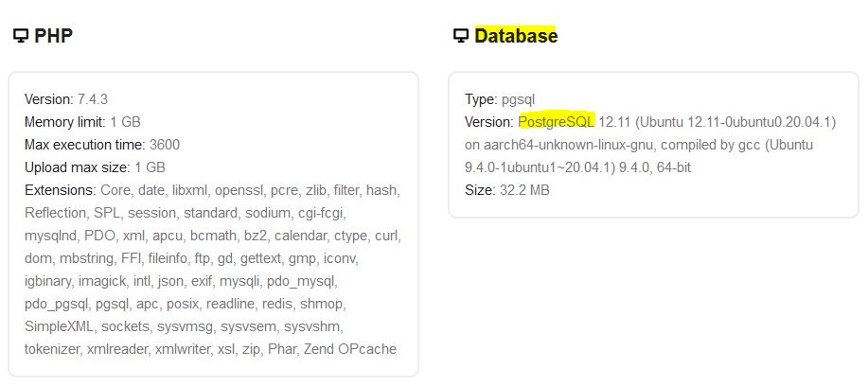Screen dimensions: 868x386
Task: Click the highlighted Database heading
Action: 516,36
